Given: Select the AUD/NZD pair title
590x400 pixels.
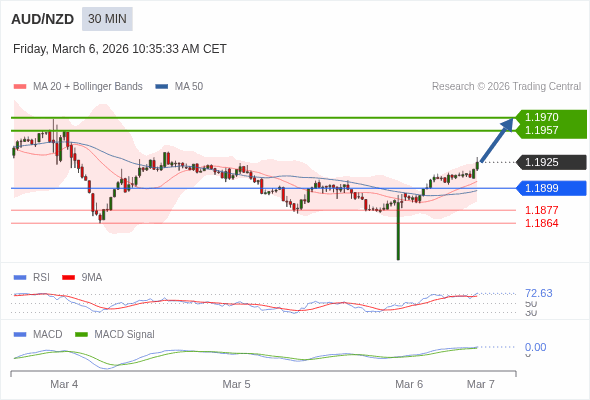Looking at the screenshot, I should (x=43, y=19).
